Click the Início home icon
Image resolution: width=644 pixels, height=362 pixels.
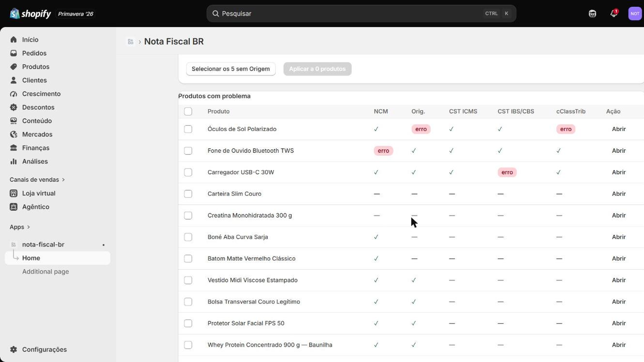tap(14, 39)
